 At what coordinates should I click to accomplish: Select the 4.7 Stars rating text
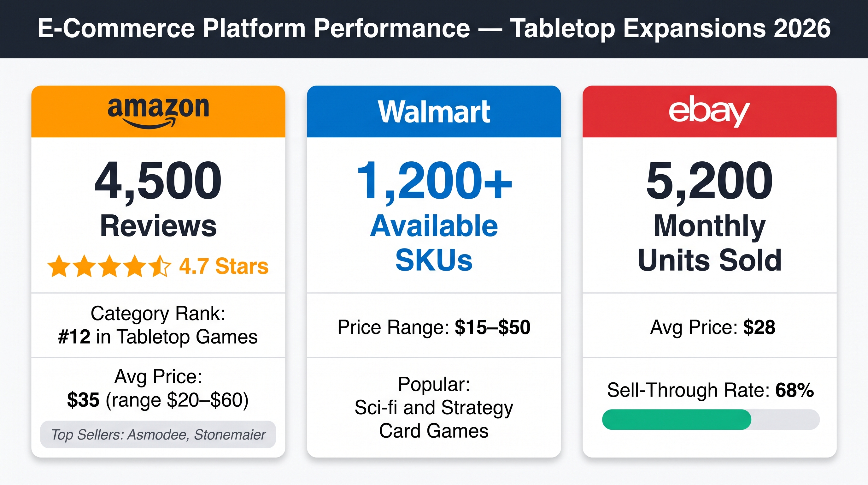pos(224,266)
